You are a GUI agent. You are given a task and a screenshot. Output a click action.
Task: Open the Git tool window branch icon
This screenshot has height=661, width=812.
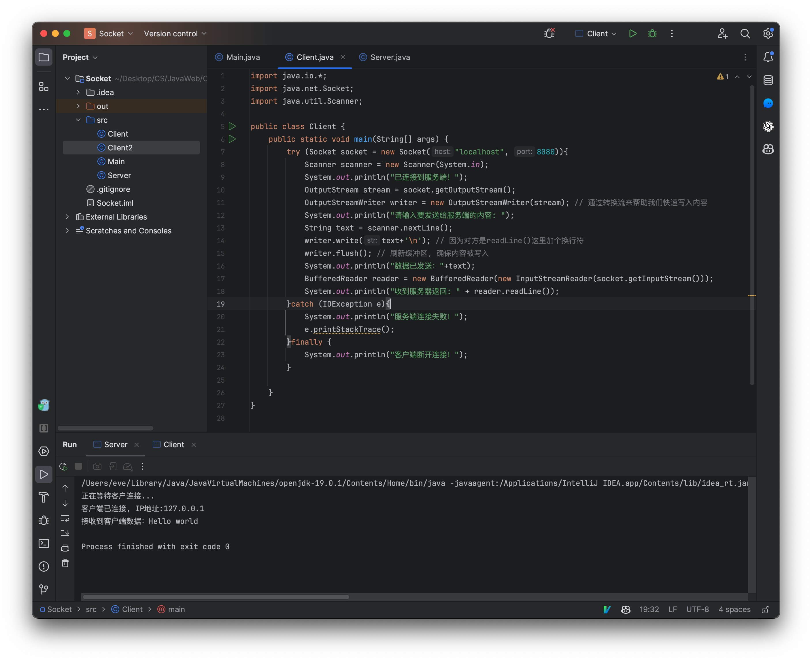tap(44, 589)
